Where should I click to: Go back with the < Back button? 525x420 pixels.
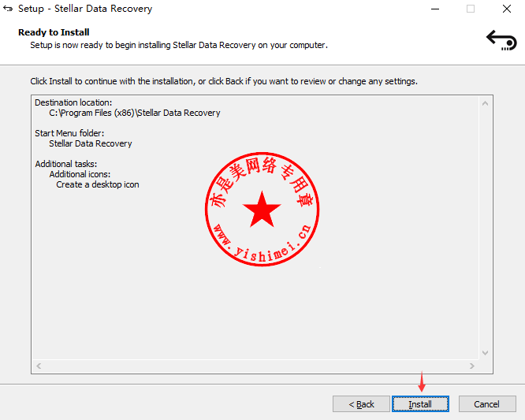[361, 404]
